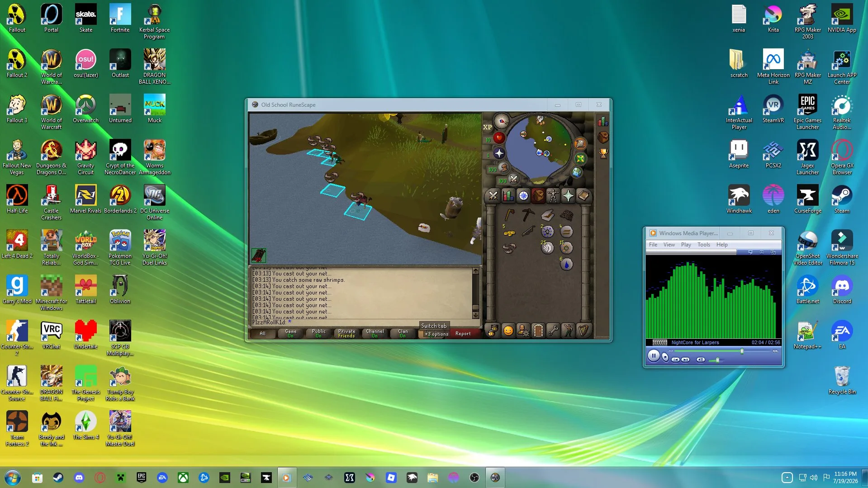This screenshot has height=488, width=868.
Task: Open the trophy icon on RuneScape sidebar
Action: 603,153
